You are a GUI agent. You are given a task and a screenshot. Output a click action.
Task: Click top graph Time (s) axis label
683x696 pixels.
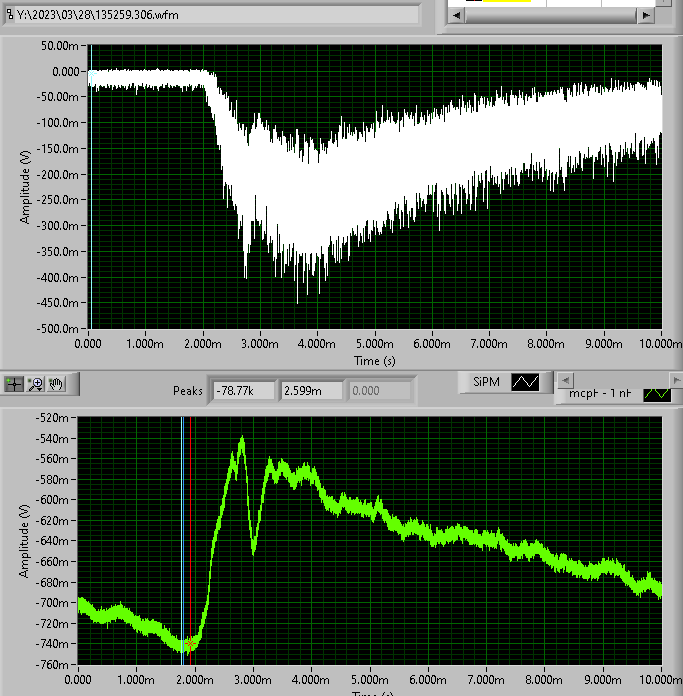tap(375, 361)
